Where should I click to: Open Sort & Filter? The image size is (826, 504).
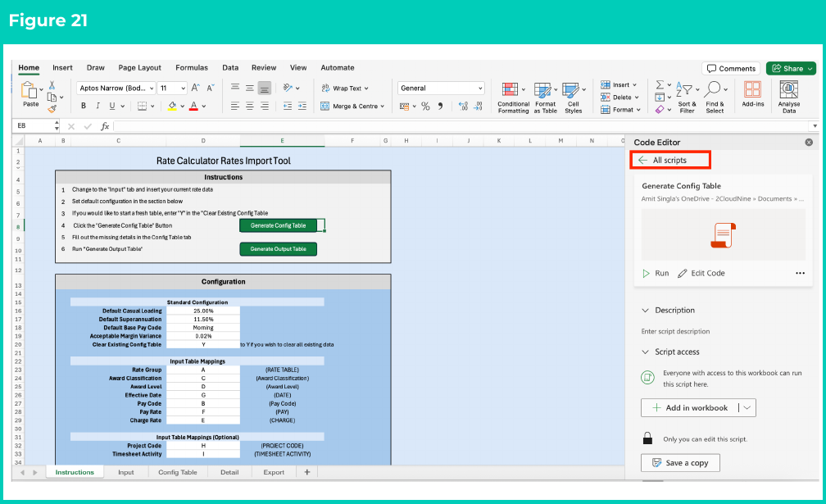point(687,98)
